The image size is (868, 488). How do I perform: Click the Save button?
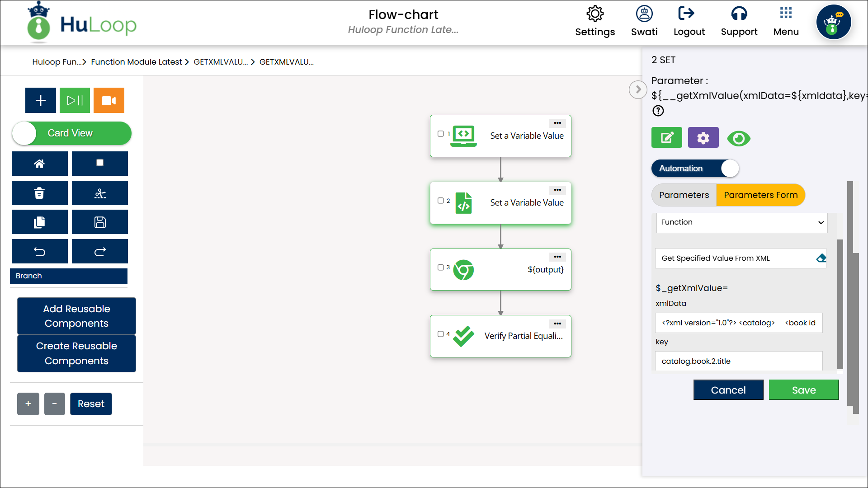[x=803, y=390]
